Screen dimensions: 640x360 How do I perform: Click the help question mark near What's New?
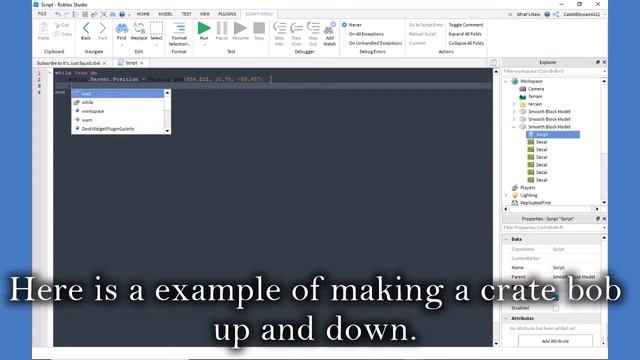pos(547,14)
